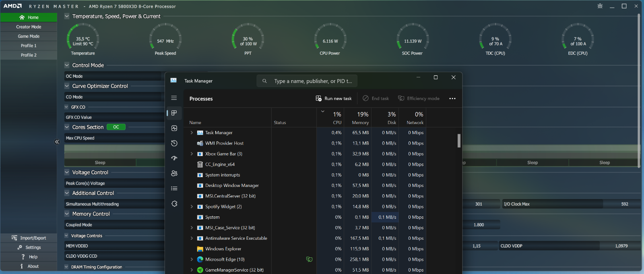Click the Task Manager search box
The image size is (644, 274).
pos(307,81)
